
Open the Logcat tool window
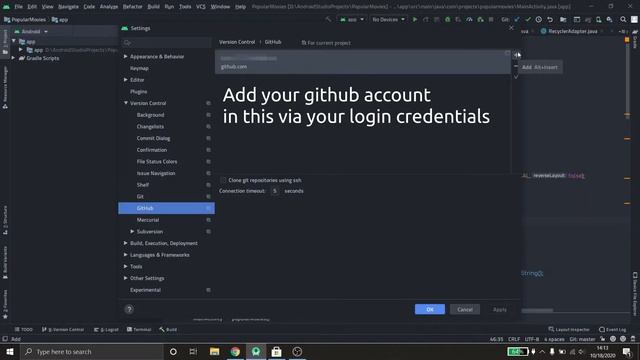click(107, 329)
